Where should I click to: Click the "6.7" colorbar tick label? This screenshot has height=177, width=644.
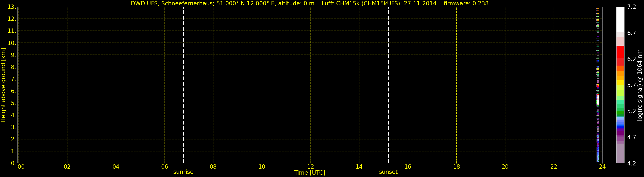[x=632, y=33]
